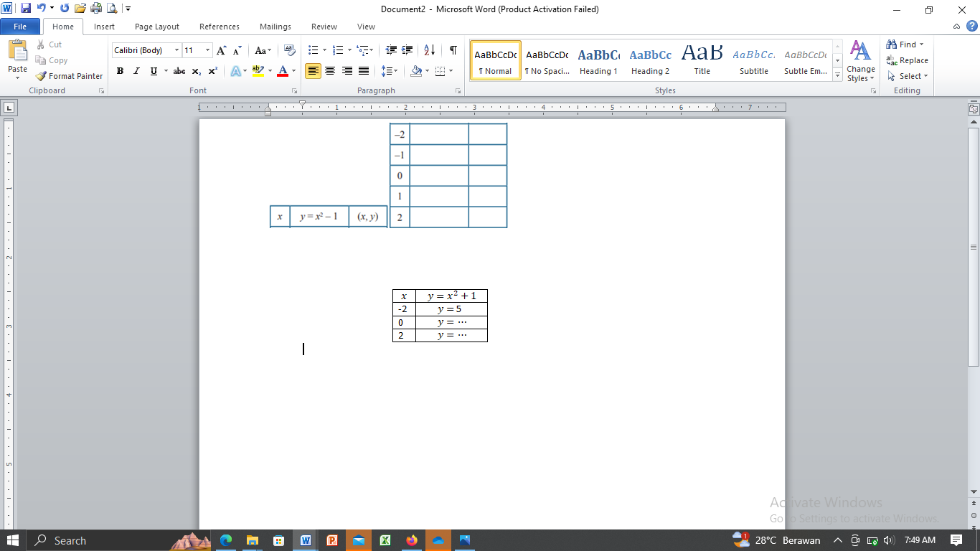Click the Save icon in Quick Access

pyautogui.click(x=26, y=9)
